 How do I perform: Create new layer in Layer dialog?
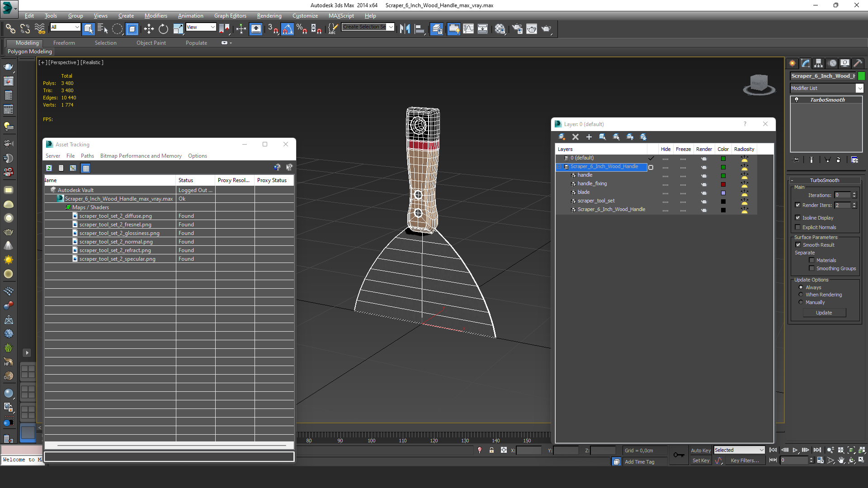click(561, 137)
